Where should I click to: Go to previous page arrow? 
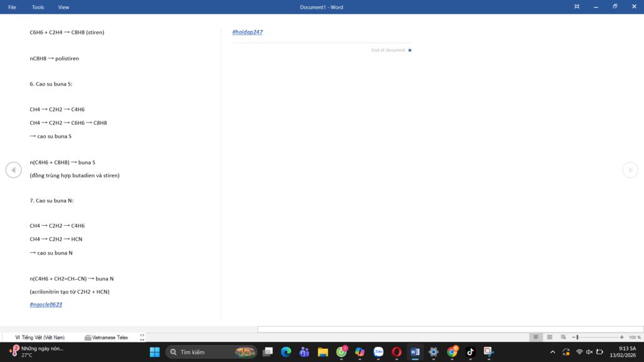click(x=14, y=170)
